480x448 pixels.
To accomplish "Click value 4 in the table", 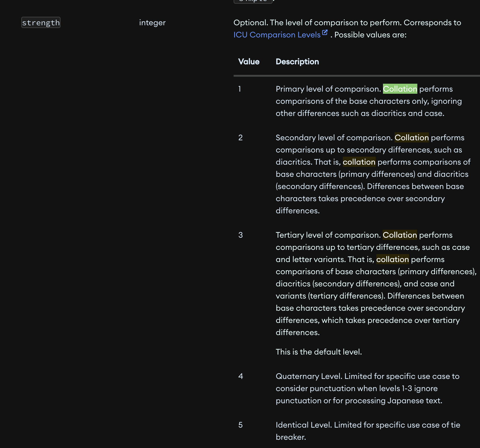I will click(240, 376).
